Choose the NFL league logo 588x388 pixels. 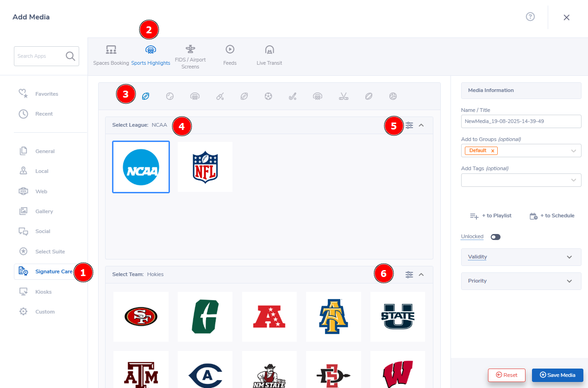(x=205, y=167)
